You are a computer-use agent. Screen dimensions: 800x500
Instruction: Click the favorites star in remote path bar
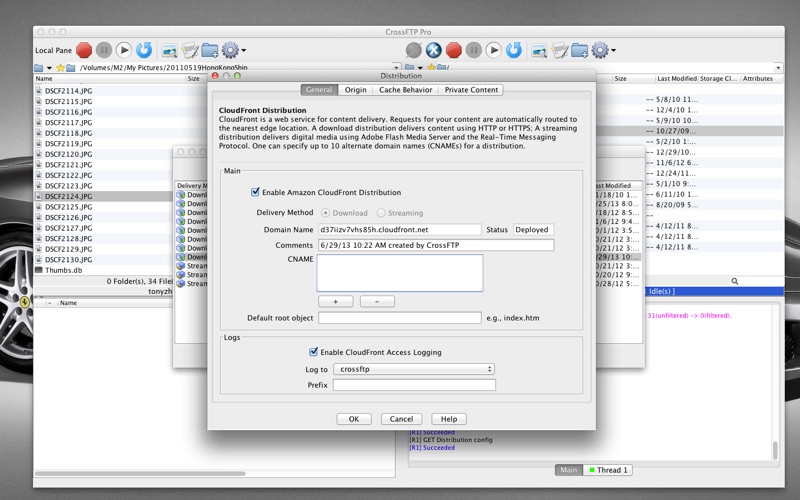pyautogui.click(x=431, y=67)
